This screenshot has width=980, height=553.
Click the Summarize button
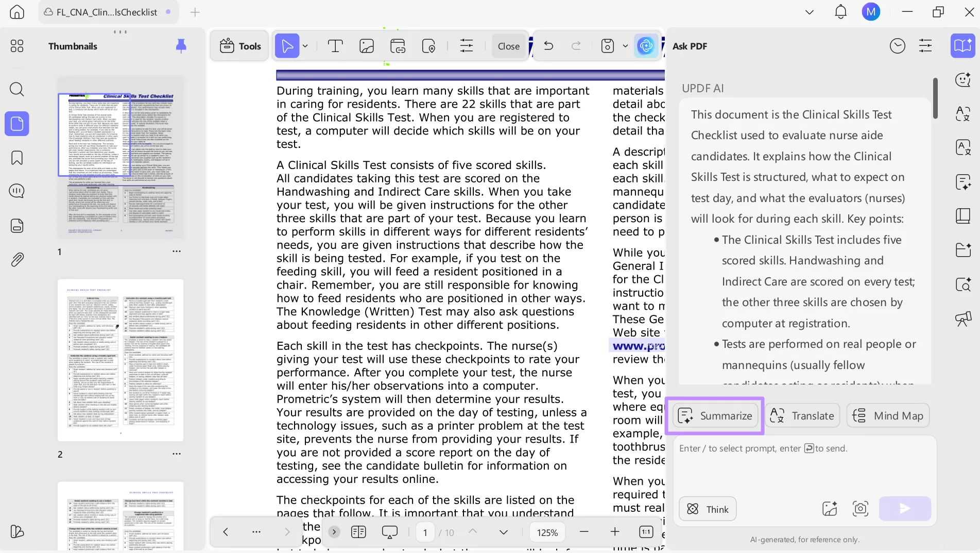tap(715, 415)
